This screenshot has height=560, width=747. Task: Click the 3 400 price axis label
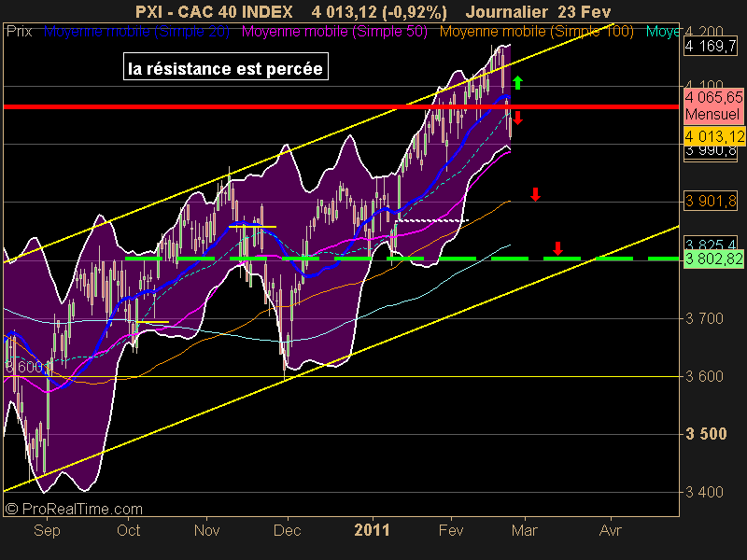pos(704,492)
